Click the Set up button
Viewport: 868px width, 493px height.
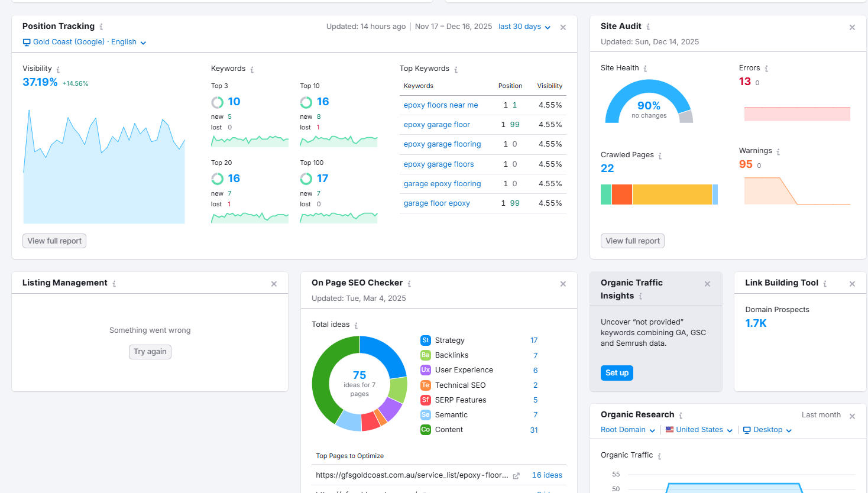[x=617, y=373]
